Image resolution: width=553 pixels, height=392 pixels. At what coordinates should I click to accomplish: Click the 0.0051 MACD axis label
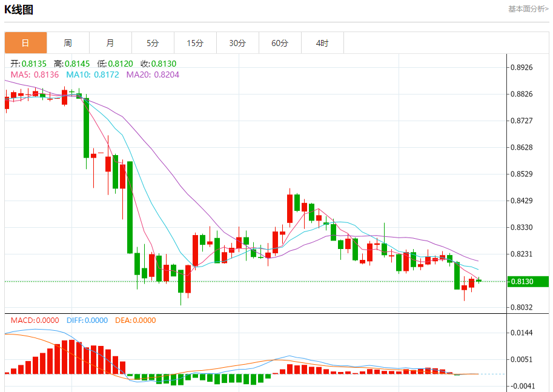pos(522,359)
